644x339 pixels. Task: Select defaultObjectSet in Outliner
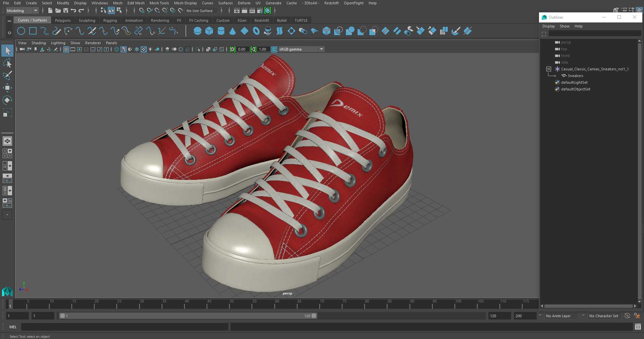[576, 89]
